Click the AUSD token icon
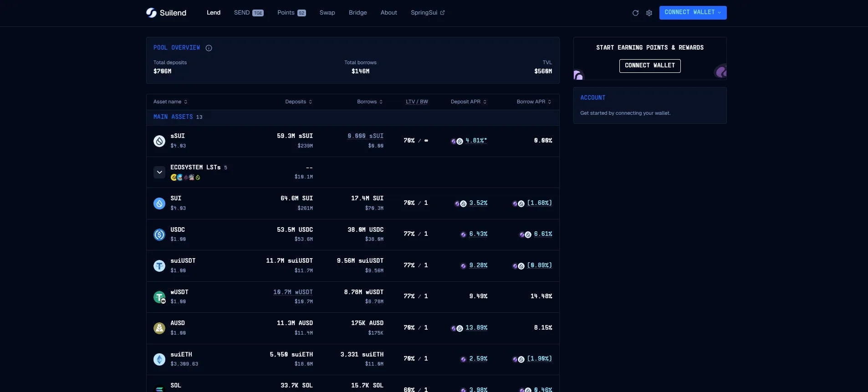Image resolution: width=868 pixels, height=392 pixels. click(159, 328)
